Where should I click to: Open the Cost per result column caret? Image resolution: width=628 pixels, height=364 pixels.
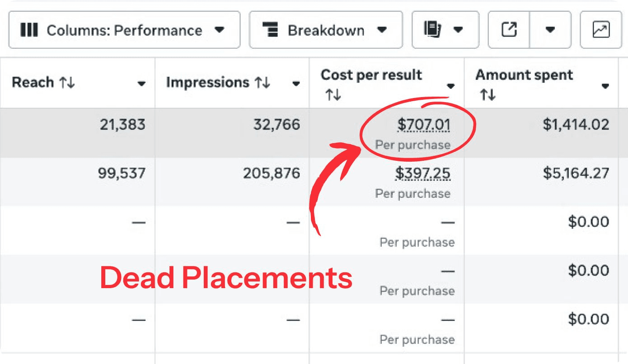[x=450, y=86]
